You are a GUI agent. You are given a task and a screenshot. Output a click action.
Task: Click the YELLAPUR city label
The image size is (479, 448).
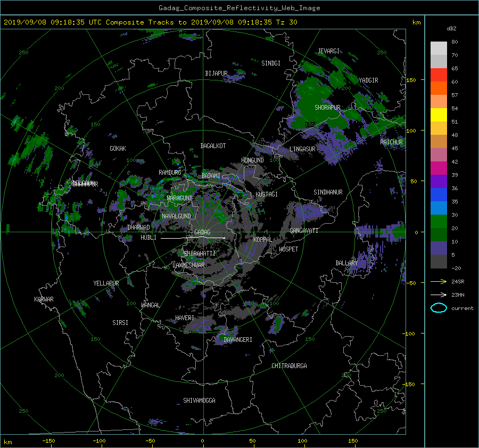click(106, 283)
